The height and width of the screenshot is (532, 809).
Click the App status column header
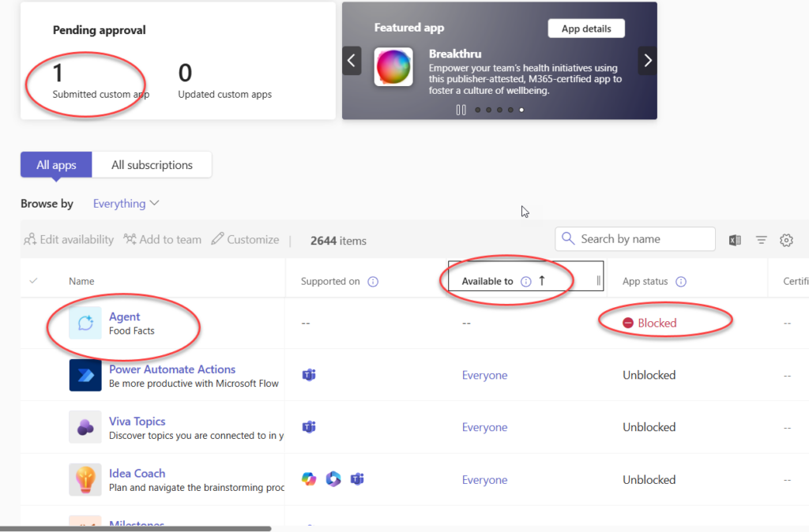(645, 282)
